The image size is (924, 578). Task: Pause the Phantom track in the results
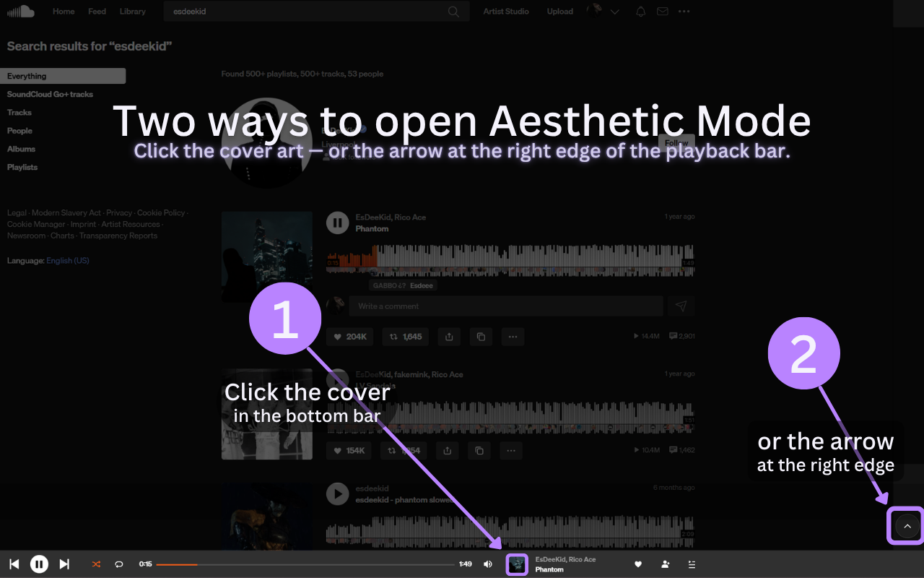337,223
